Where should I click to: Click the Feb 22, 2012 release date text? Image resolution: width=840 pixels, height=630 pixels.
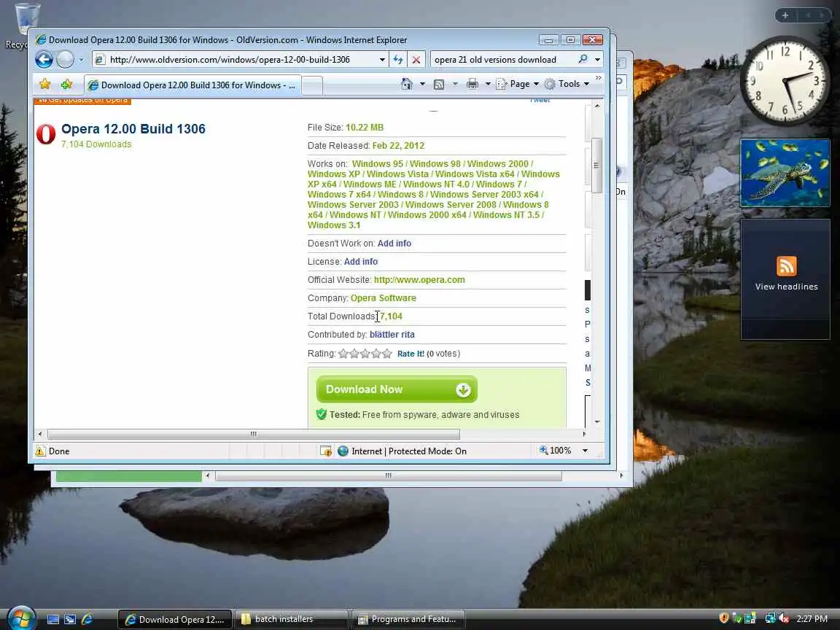(398, 146)
